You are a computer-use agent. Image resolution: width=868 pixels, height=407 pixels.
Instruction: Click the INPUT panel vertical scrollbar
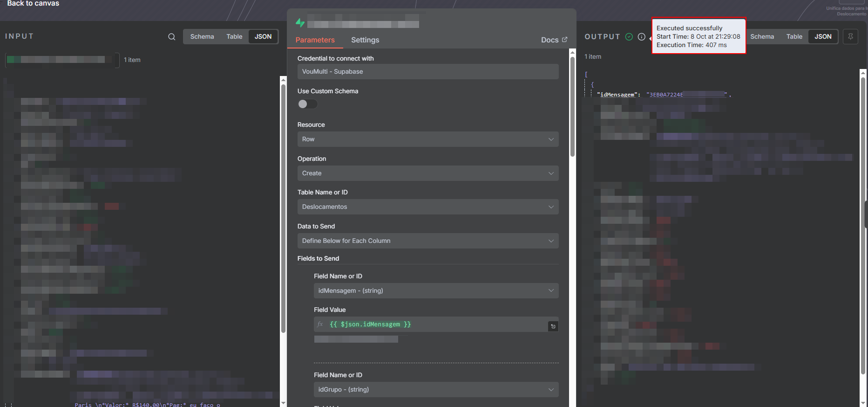pyautogui.click(x=283, y=207)
